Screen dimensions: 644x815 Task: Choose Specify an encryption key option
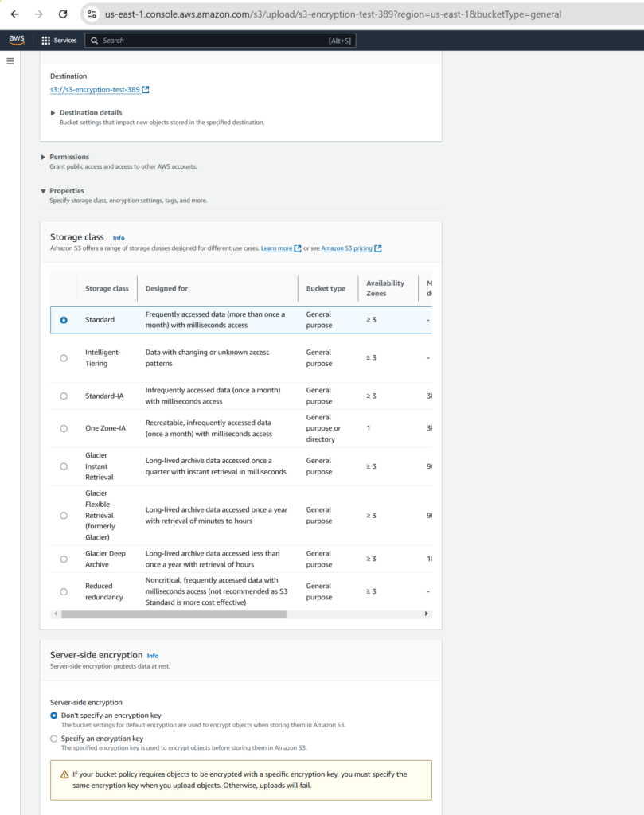click(x=54, y=739)
